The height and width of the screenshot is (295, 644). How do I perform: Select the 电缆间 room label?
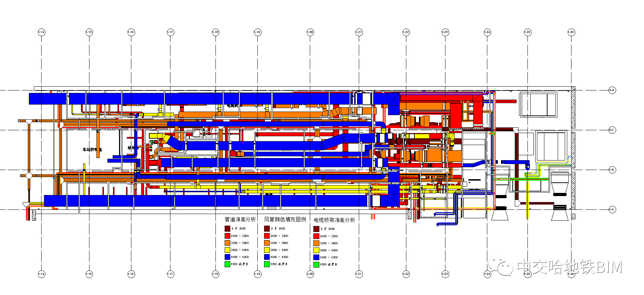(233, 106)
